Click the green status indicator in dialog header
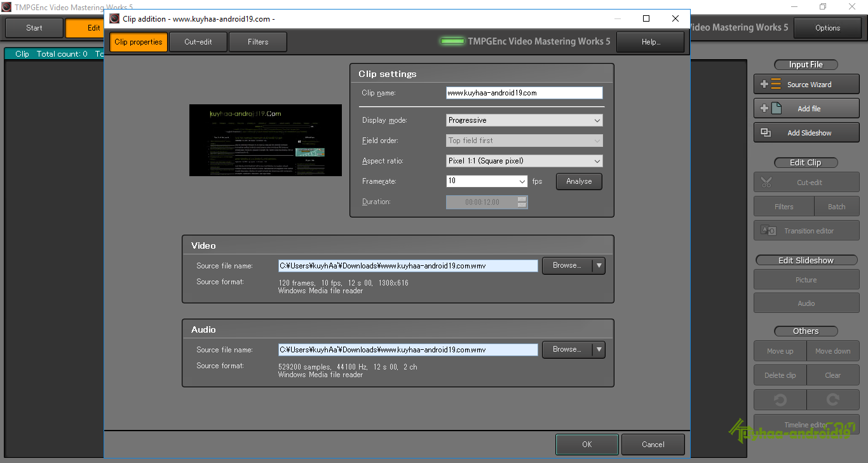 (x=452, y=41)
